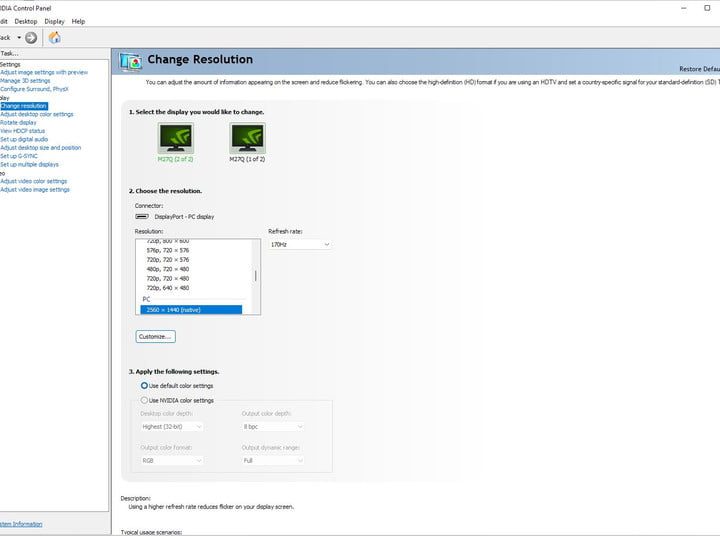Select 720p, 720 × 480 resolution

pyautogui.click(x=168, y=279)
